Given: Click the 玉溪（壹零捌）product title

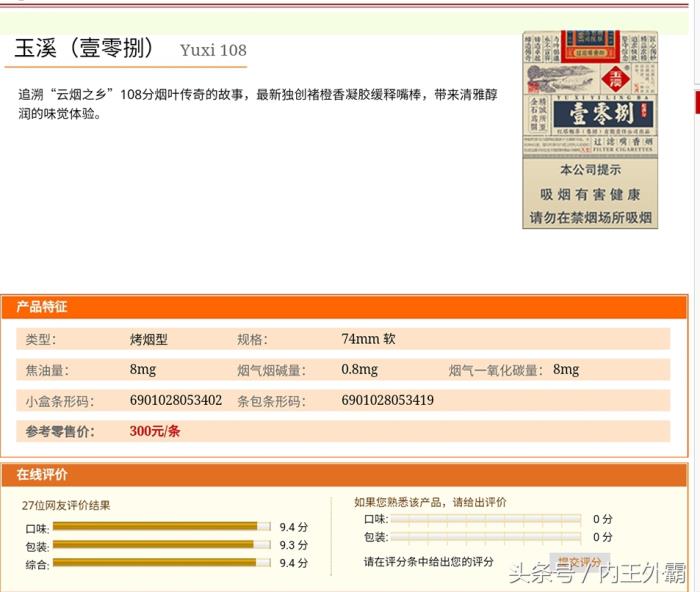Looking at the screenshot, I should tap(86, 49).
